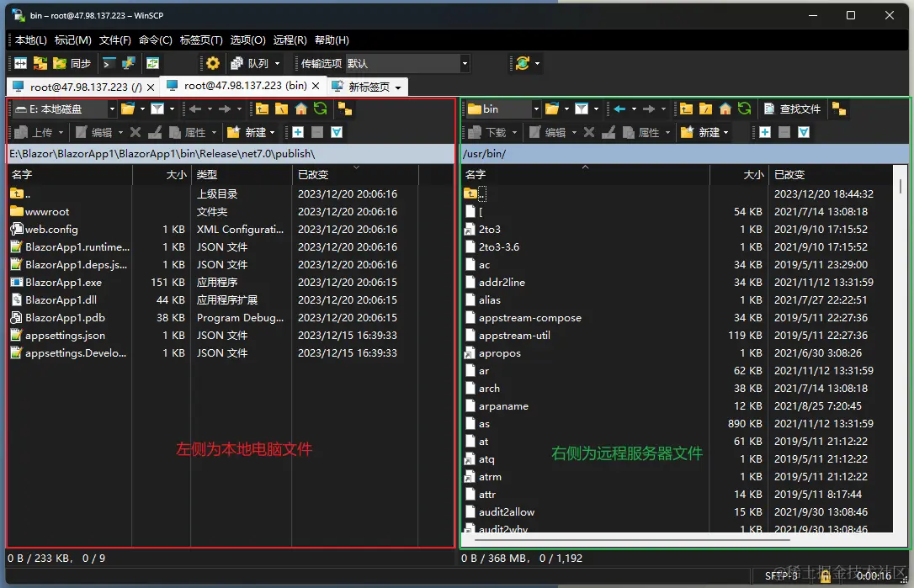Go to local root directory icon
This screenshot has width=914, height=588.
[282, 109]
